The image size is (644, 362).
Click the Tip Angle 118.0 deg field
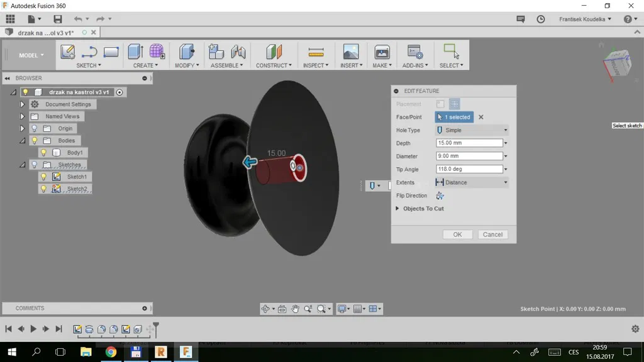pyautogui.click(x=469, y=169)
